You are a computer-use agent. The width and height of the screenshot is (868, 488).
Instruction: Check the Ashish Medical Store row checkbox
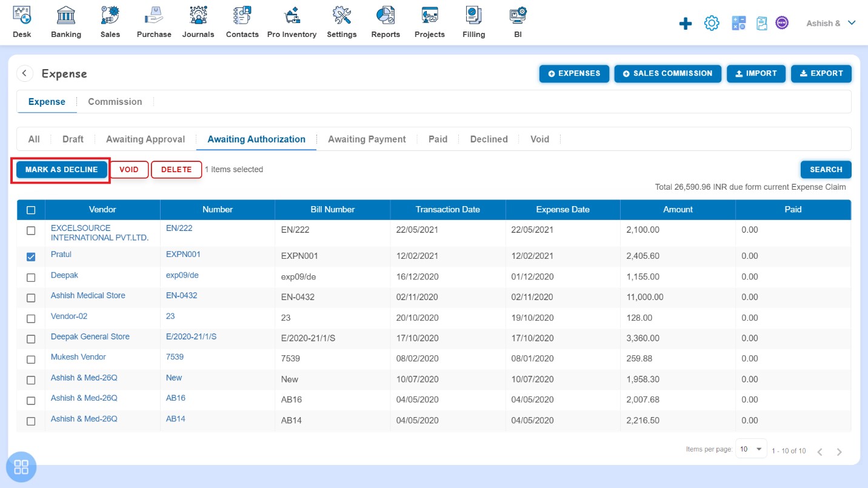[x=31, y=298]
